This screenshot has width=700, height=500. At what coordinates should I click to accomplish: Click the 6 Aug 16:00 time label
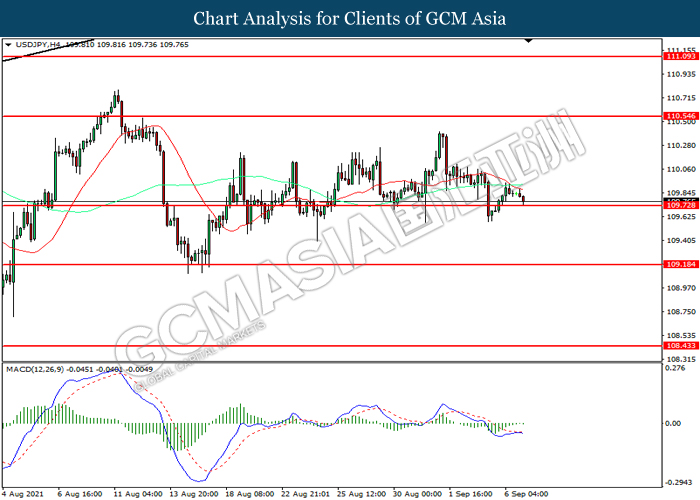(80, 494)
